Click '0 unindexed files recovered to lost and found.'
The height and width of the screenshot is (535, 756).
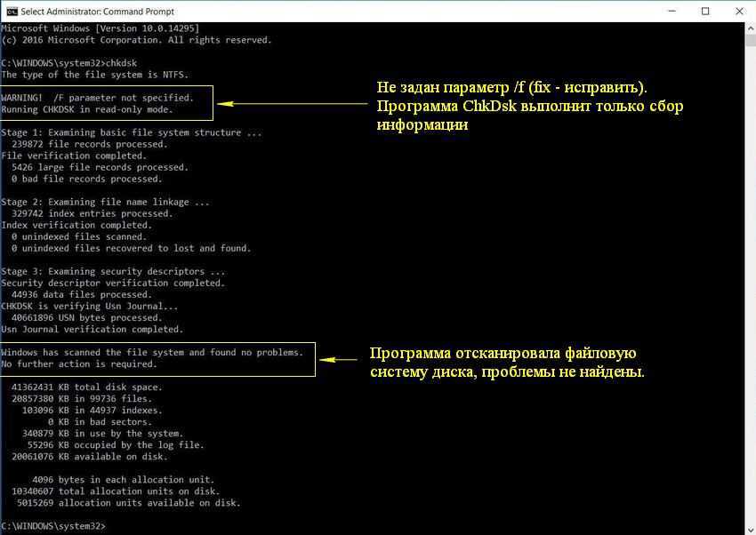pos(131,248)
